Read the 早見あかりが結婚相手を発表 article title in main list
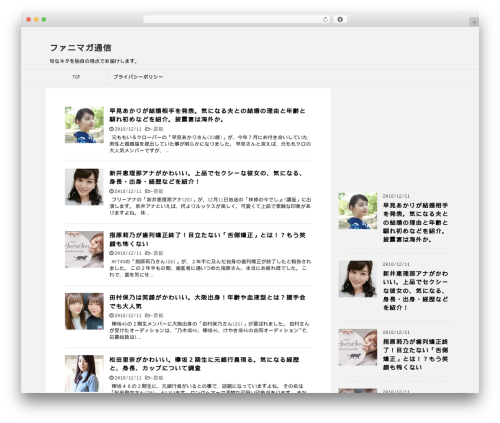This screenshot has height=423, width=500. [207, 115]
